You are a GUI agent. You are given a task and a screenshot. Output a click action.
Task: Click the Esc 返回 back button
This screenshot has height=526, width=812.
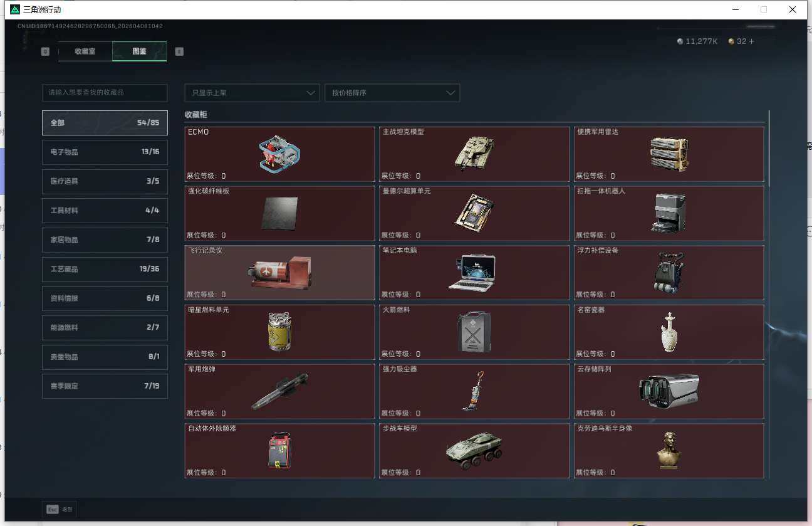(60, 510)
